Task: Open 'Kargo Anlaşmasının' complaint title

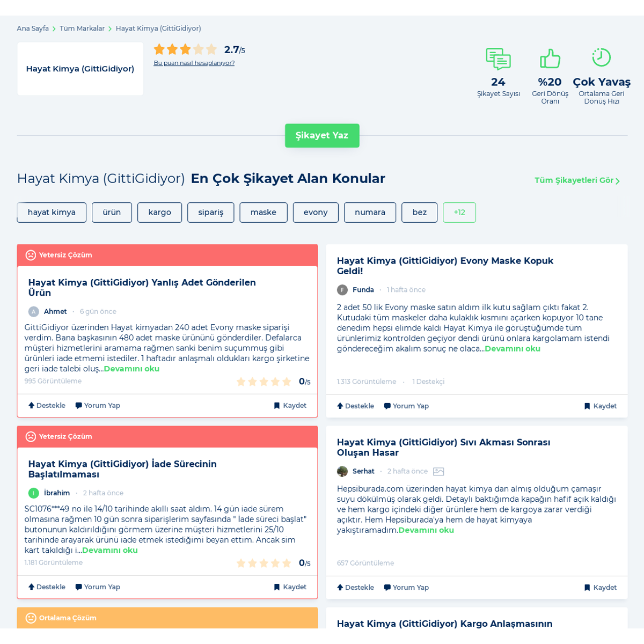Action: 444,624
